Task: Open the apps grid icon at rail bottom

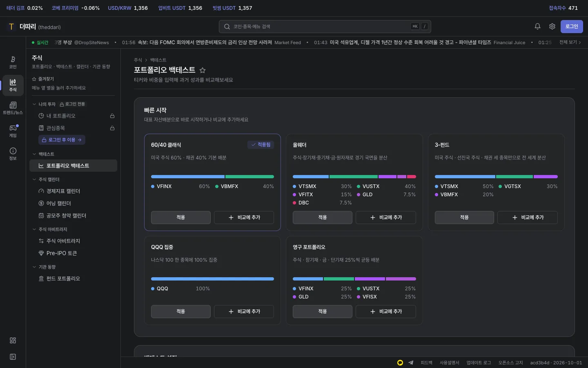Action: (x=13, y=340)
